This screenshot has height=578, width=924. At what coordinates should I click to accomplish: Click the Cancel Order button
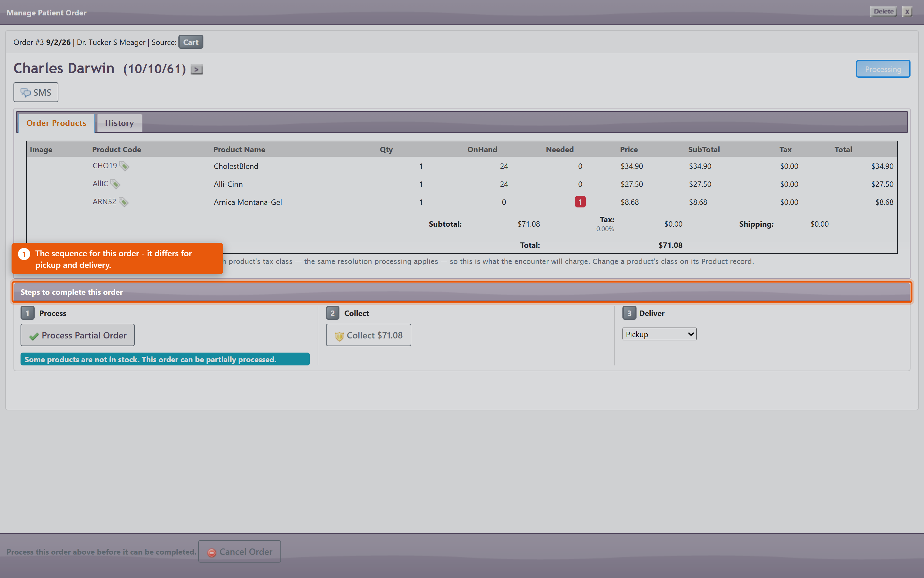pos(240,551)
